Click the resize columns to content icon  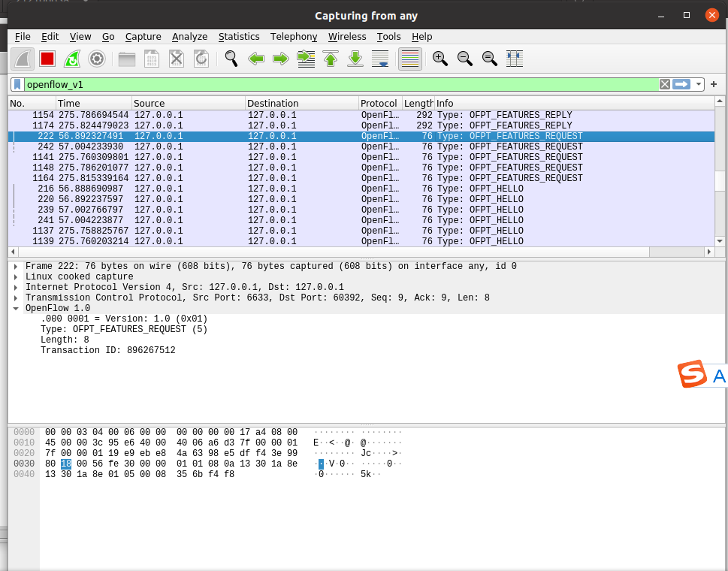click(515, 59)
